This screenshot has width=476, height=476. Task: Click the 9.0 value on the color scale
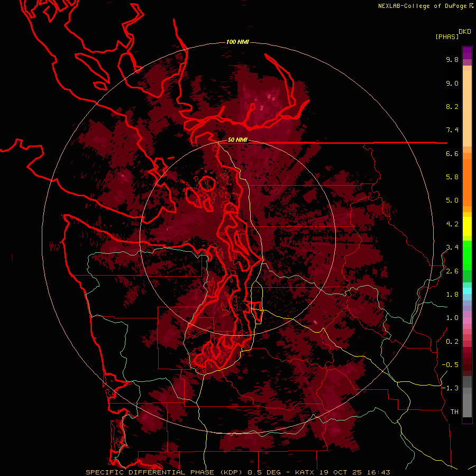[452, 83]
